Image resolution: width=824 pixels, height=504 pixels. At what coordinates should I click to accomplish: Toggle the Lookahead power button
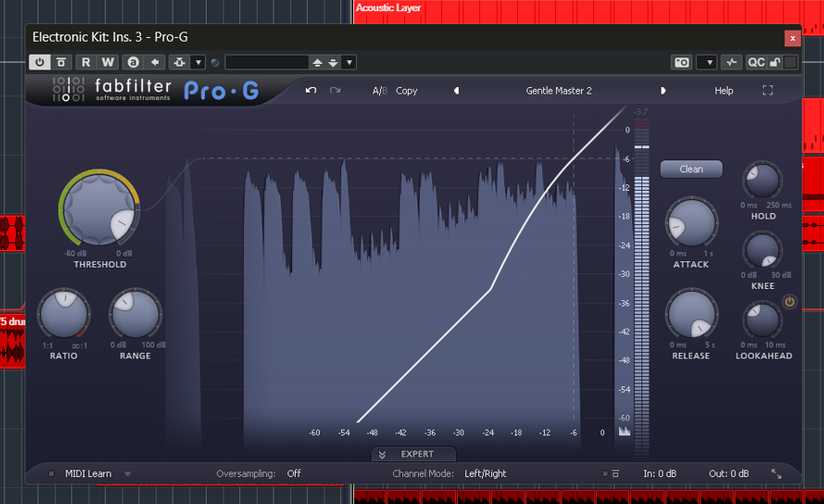click(x=790, y=302)
